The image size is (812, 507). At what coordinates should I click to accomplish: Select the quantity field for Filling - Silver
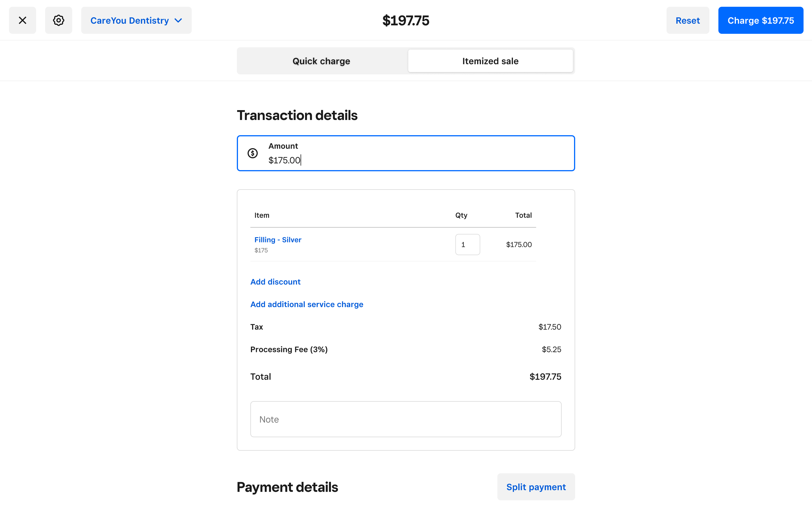coord(467,244)
